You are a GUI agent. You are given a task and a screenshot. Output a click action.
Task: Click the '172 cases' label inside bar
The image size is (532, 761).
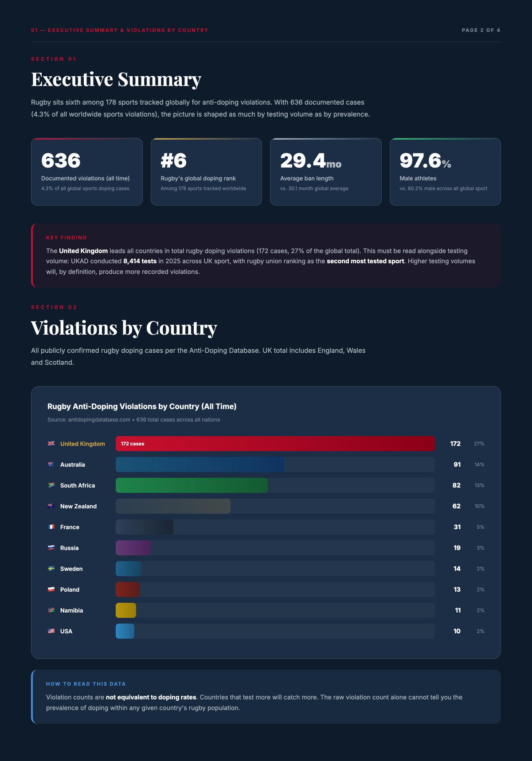point(133,444)
